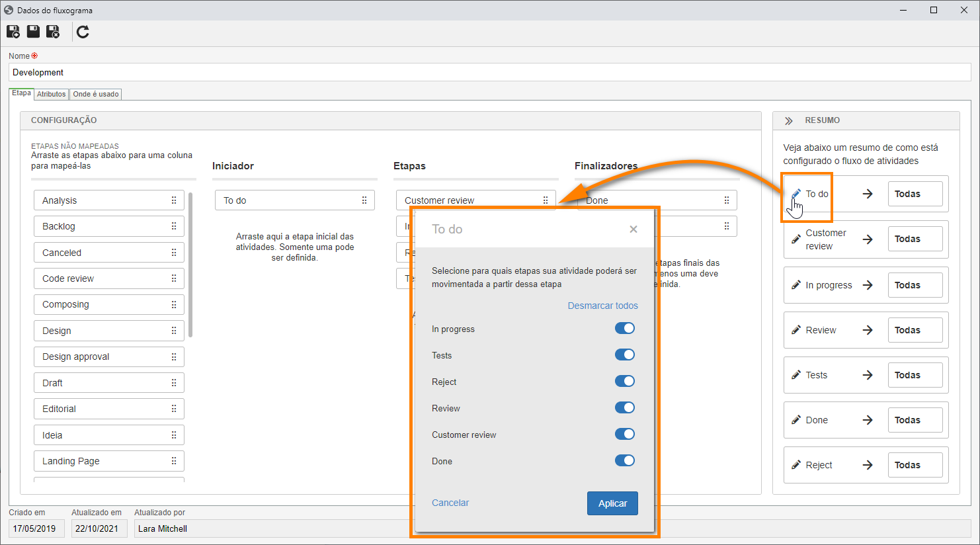Click Todas box for Review row
Image resolution: width=980 pixels, height=545 pixels.
915,330
